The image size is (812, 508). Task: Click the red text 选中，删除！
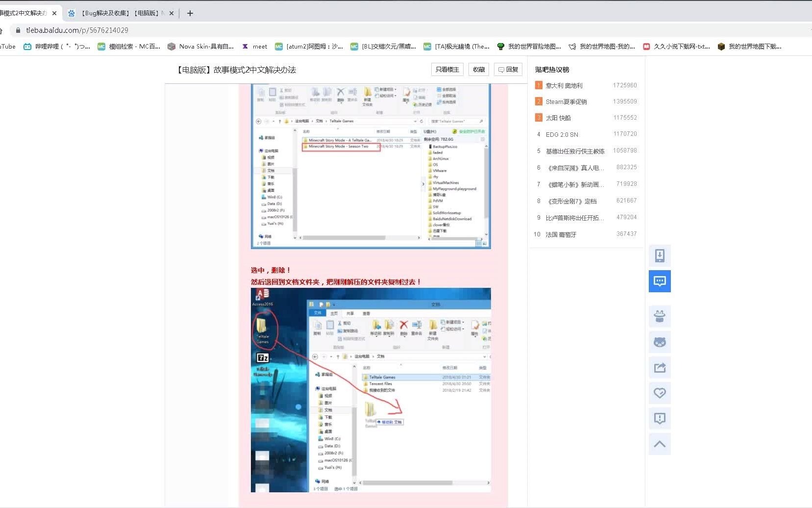tap(271, 270)
